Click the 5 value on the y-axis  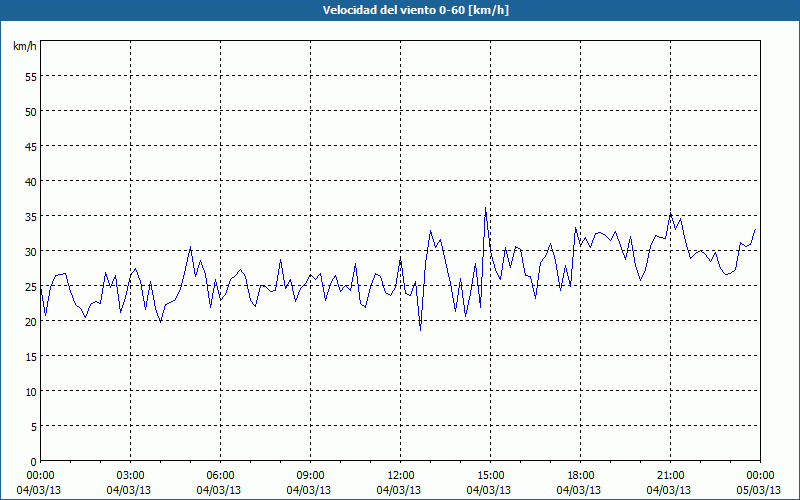(x=34, y=427)
